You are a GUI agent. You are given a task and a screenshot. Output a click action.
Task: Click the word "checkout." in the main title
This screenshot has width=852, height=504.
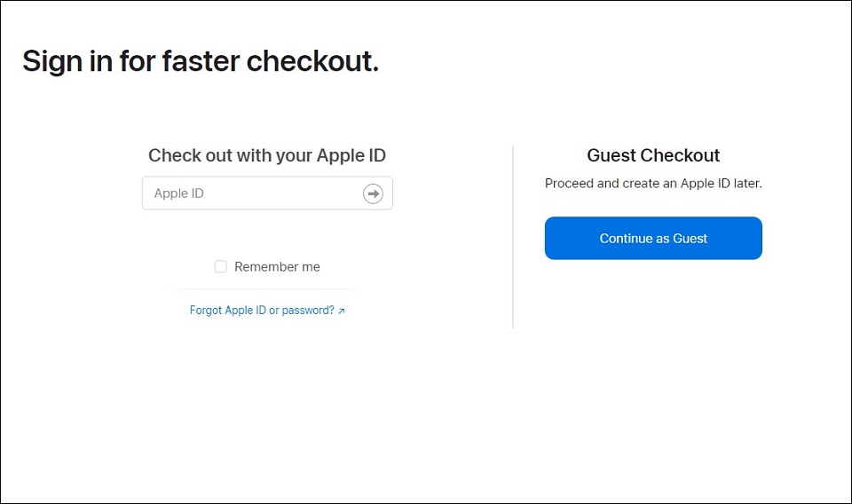pos(312,60)
